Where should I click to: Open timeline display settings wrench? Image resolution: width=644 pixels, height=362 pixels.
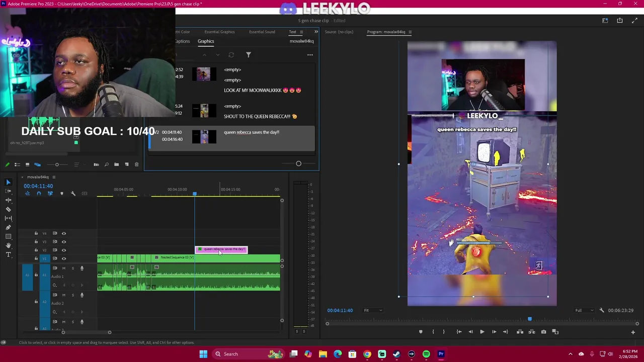click(73, 194)
